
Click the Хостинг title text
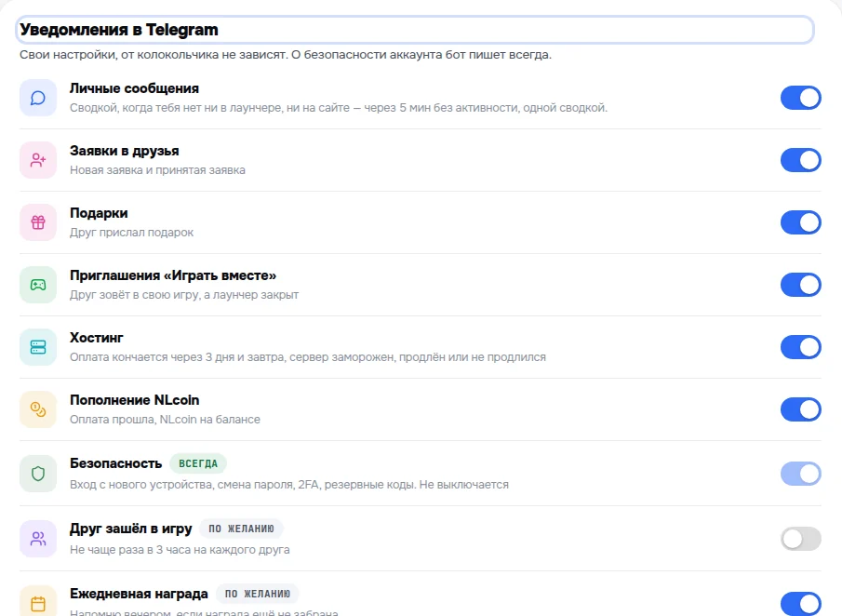97,338
